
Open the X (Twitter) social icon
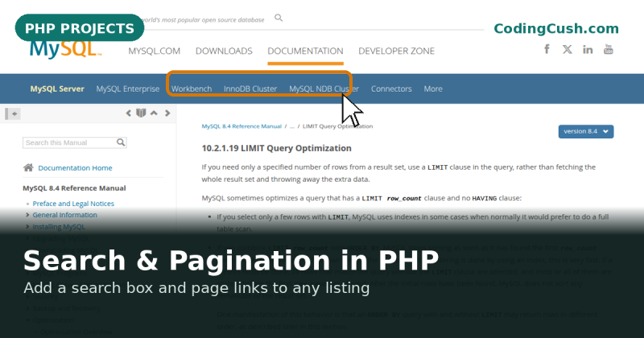click(x=568, y=49)
